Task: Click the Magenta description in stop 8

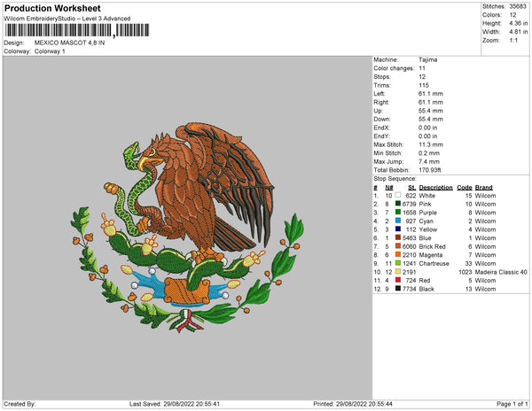Action: click(x=431, y=255)
